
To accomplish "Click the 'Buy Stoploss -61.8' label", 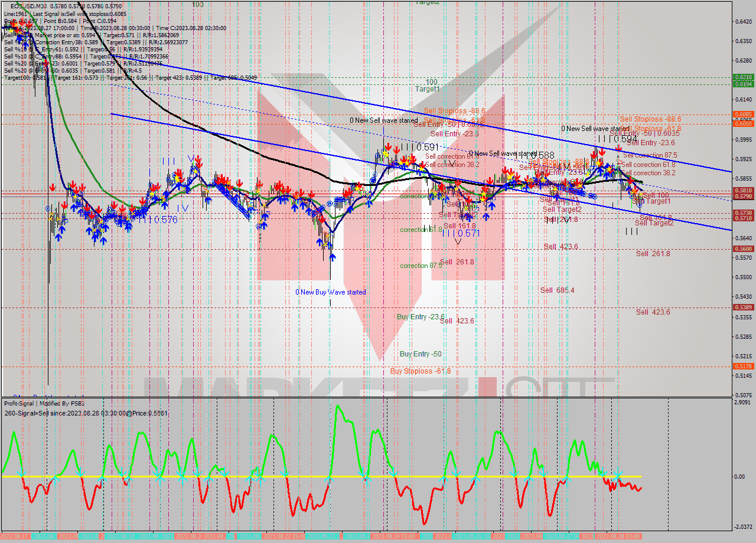I will [x=421, y=371].
